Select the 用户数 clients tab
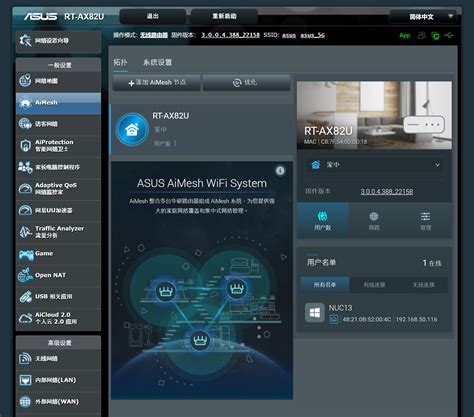474x417 pixels. point(323,220)
